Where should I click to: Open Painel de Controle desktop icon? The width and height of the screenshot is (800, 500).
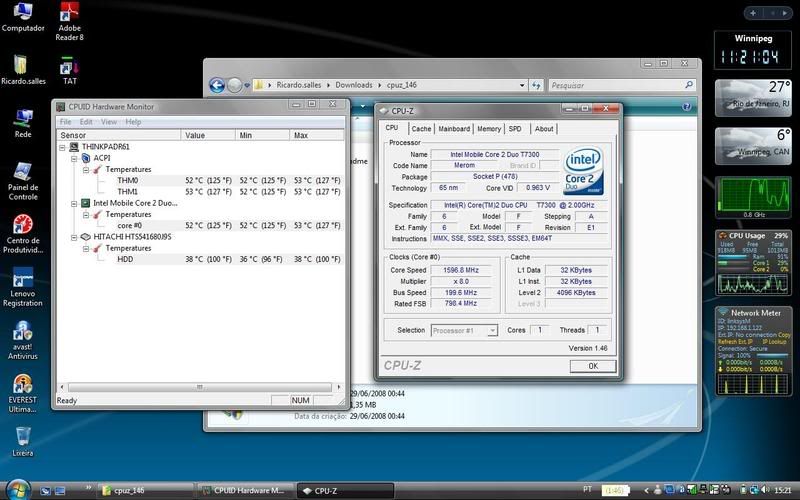22,172
